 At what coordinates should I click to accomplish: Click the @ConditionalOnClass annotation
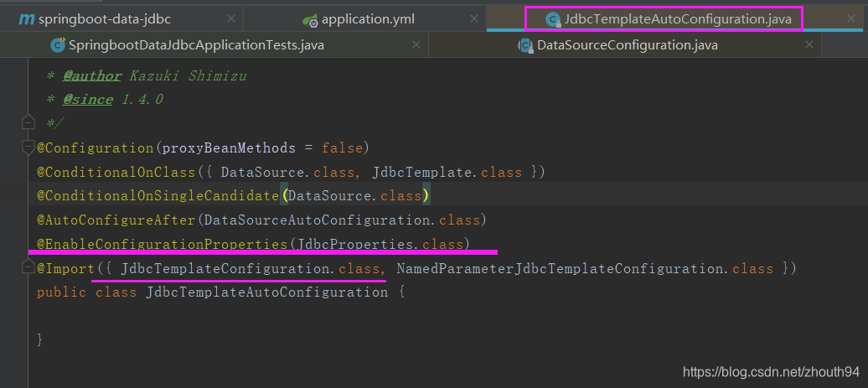coord(116,172)
